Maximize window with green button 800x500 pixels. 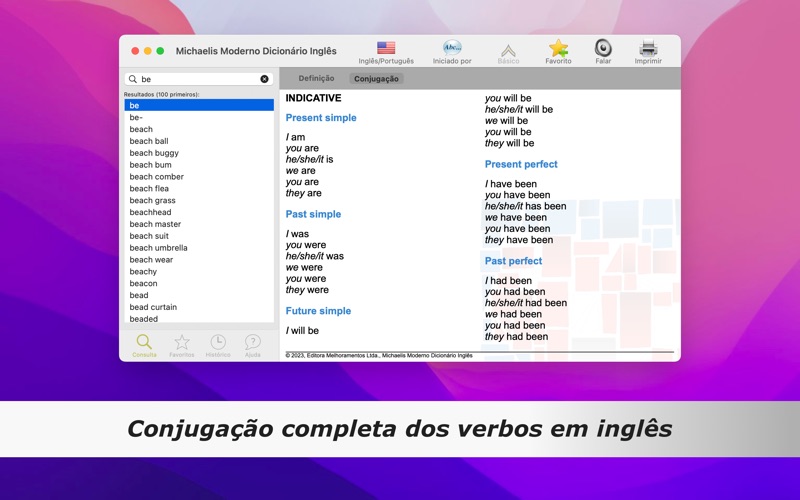click(x=160, y=51)
